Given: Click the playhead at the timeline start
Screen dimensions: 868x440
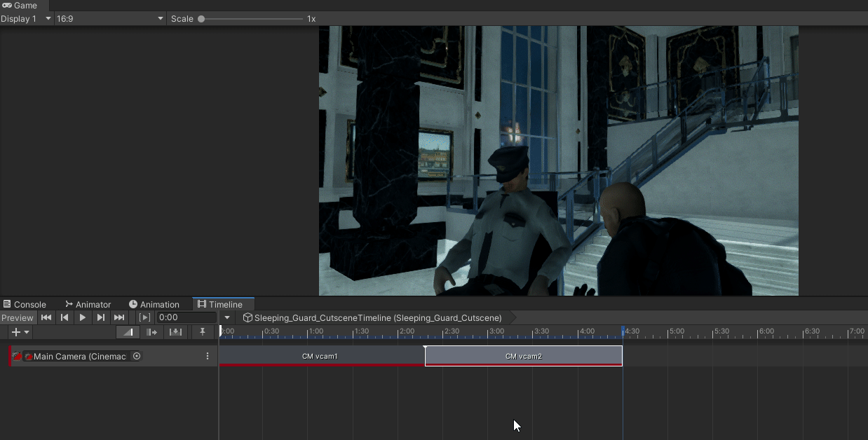Looking at the screenshot, I should coord(220,331).
